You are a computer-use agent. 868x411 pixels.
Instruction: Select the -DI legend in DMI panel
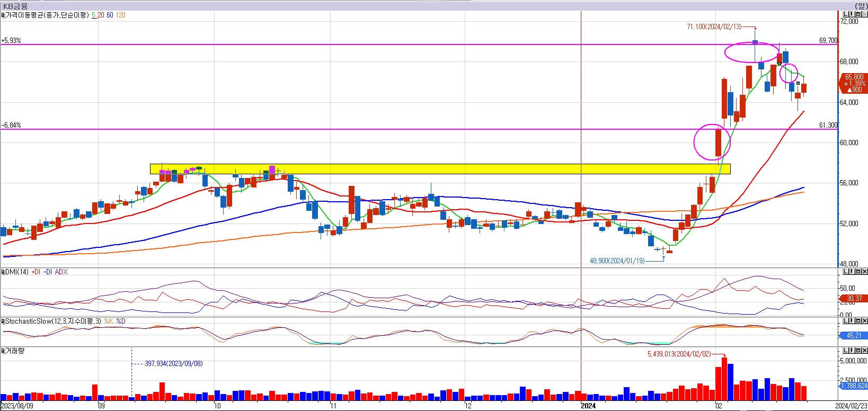(x=48, y=272)
